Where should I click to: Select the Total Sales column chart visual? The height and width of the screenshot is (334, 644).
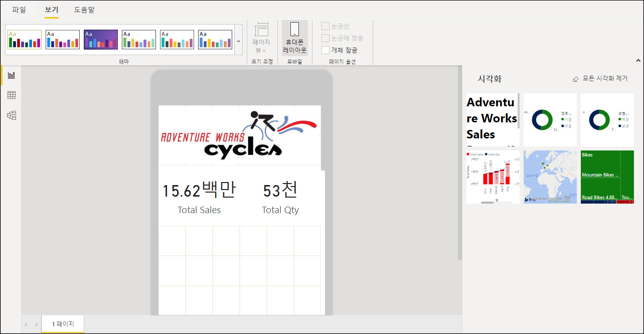pos(493,177)
